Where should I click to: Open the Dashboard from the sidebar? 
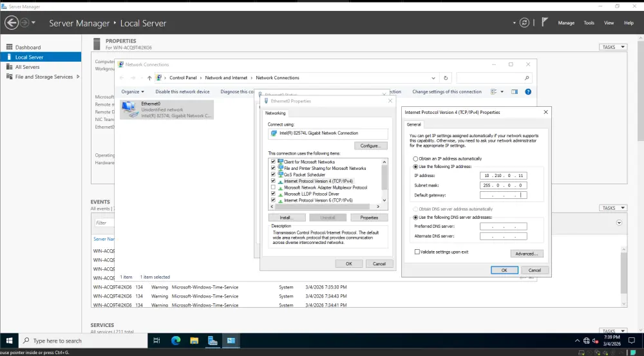point(28,47)
